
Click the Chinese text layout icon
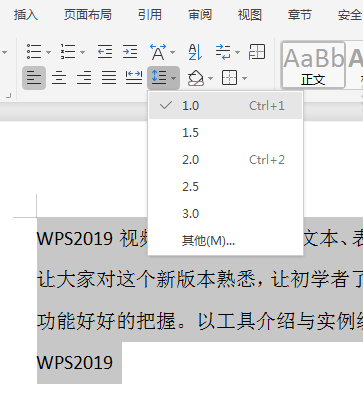(x=158, y=52)
